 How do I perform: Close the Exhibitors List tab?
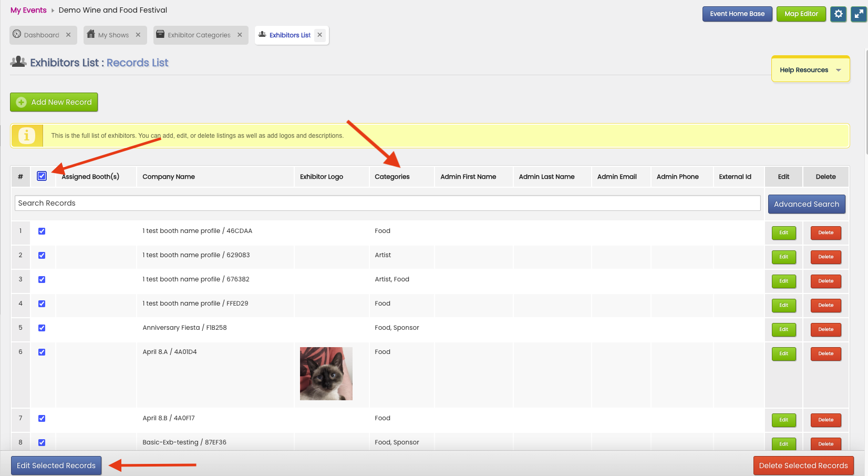click(x=319, y=35)
